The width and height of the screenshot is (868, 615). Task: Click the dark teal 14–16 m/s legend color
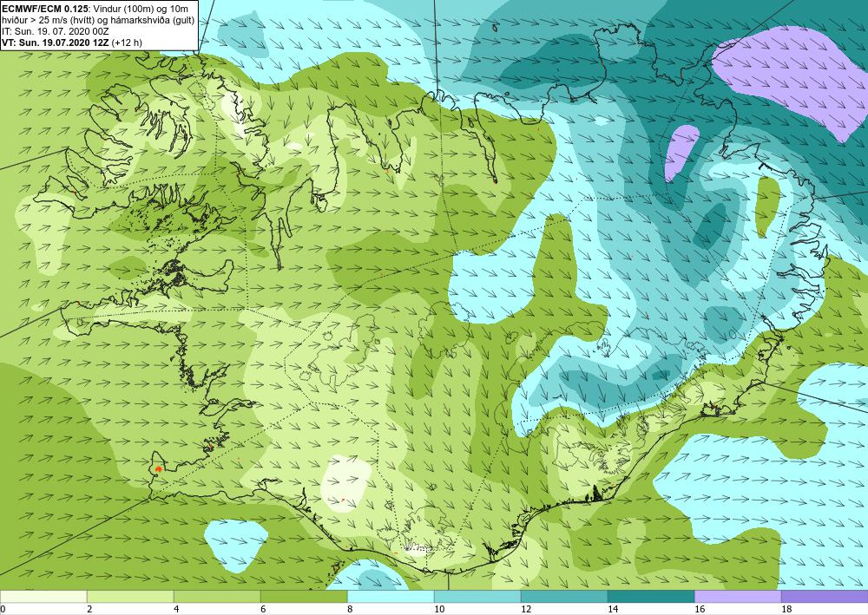pos(651,597)
